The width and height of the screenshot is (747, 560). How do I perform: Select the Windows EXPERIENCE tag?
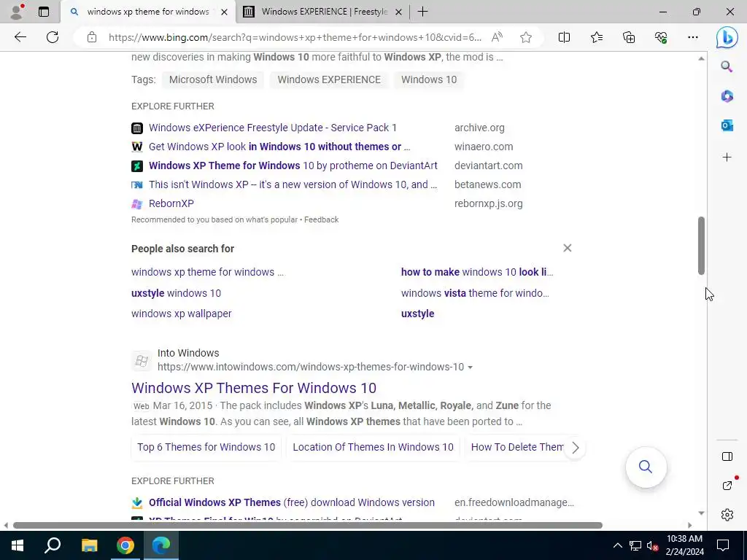click(329, 79)
